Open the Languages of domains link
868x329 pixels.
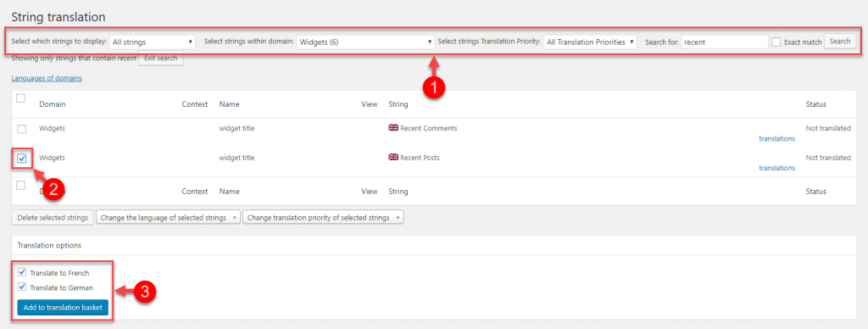47,78
